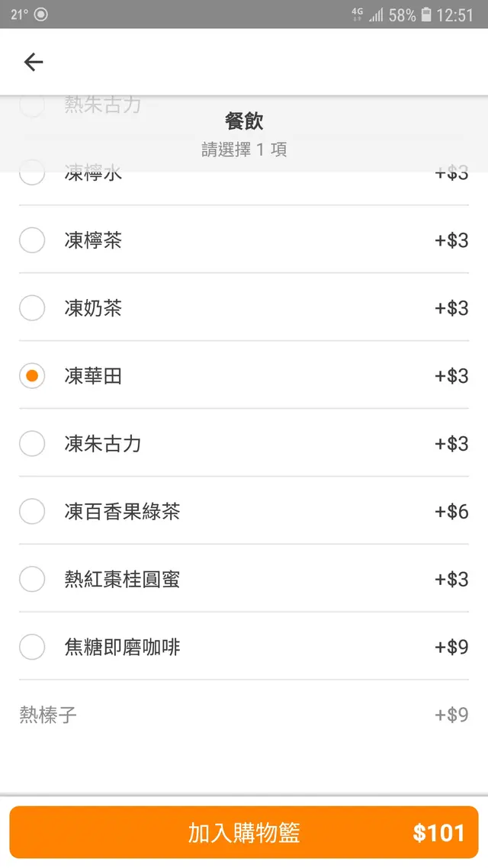Tap the +$6 price for 凍百香果綠茶
The height and width of the screenshot is (868, 488).
pyautogui.click(x=451, y=512)
